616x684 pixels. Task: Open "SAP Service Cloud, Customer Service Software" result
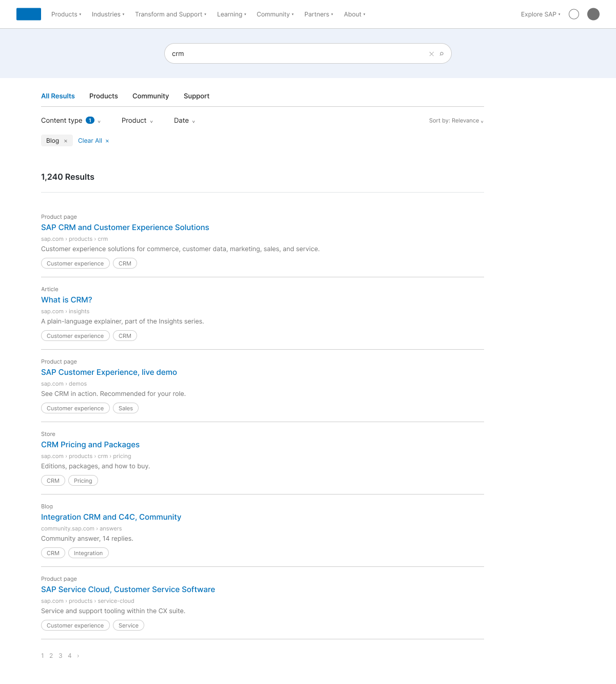pyautogui.click(x=128, y=590)
